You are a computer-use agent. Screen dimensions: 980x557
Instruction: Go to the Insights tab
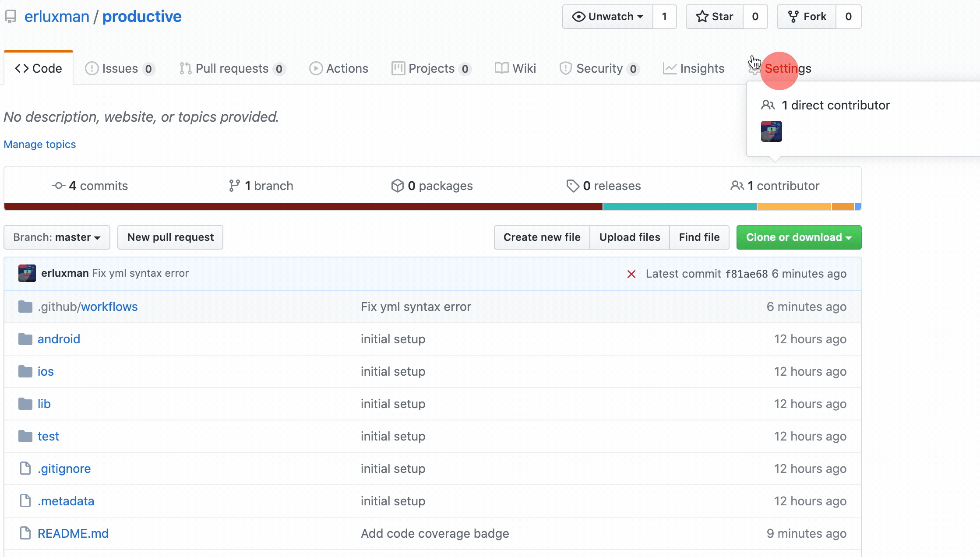tap(694, 69)
